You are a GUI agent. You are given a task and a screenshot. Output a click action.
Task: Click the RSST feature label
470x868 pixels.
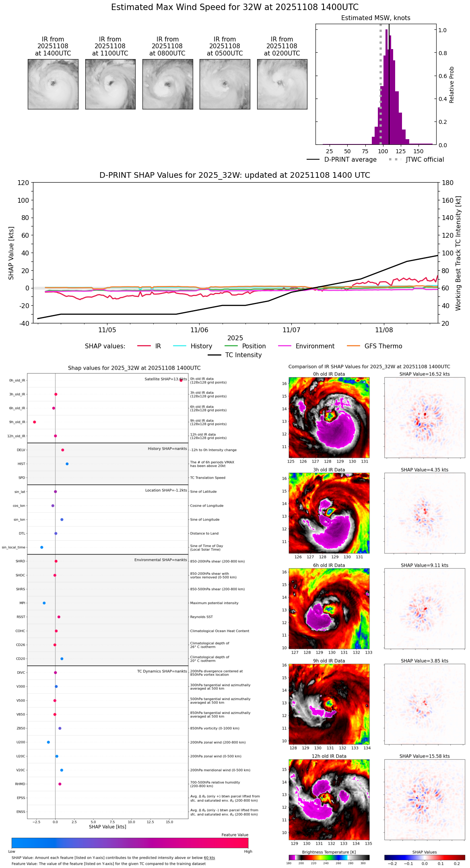point(21,617)
